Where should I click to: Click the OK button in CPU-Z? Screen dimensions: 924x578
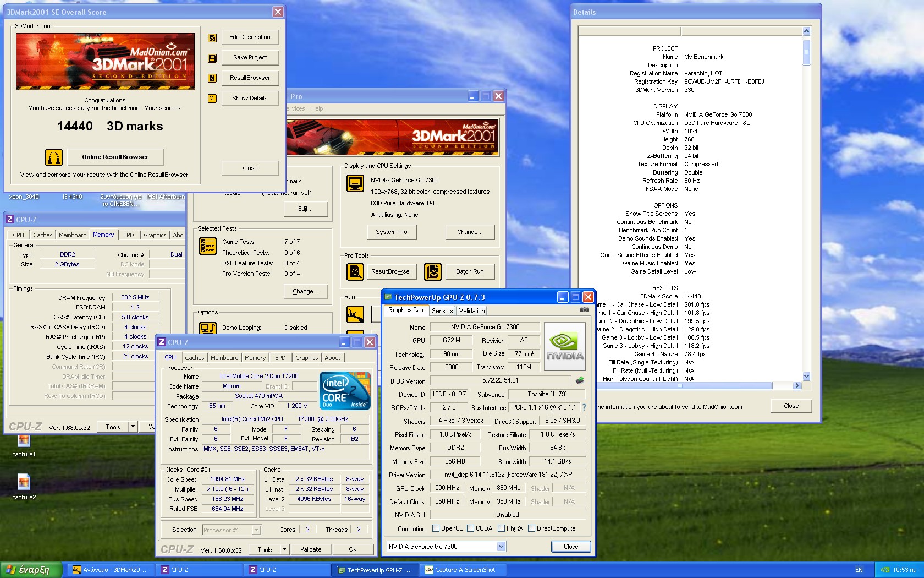(353, 549)
